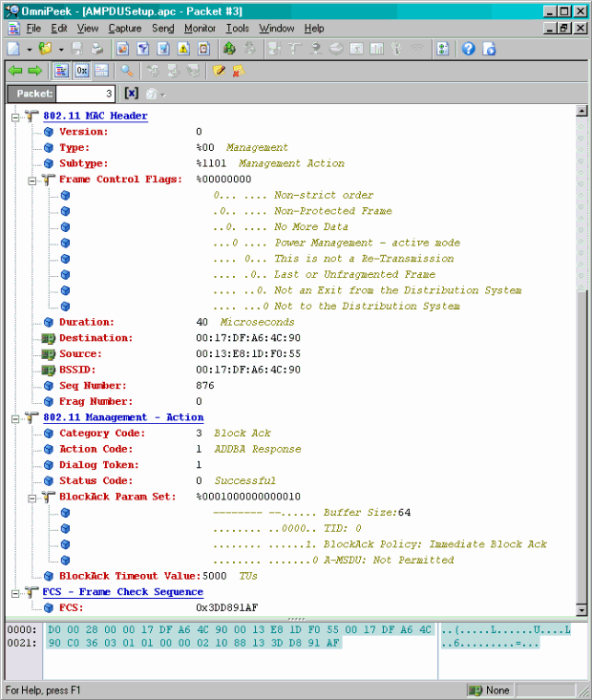Collapse the Frame Control Flags node
Viewport: 592px width, 700px height.
[32, 180]
